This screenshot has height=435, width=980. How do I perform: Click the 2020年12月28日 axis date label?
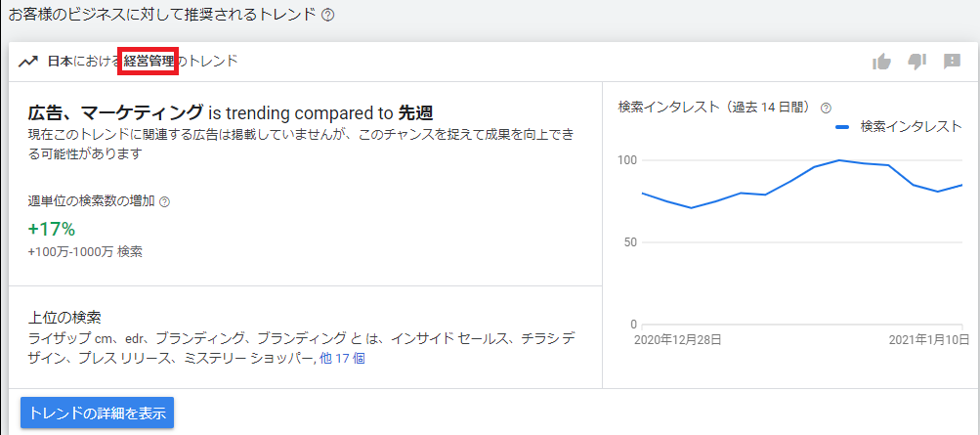tap(677, 340)
